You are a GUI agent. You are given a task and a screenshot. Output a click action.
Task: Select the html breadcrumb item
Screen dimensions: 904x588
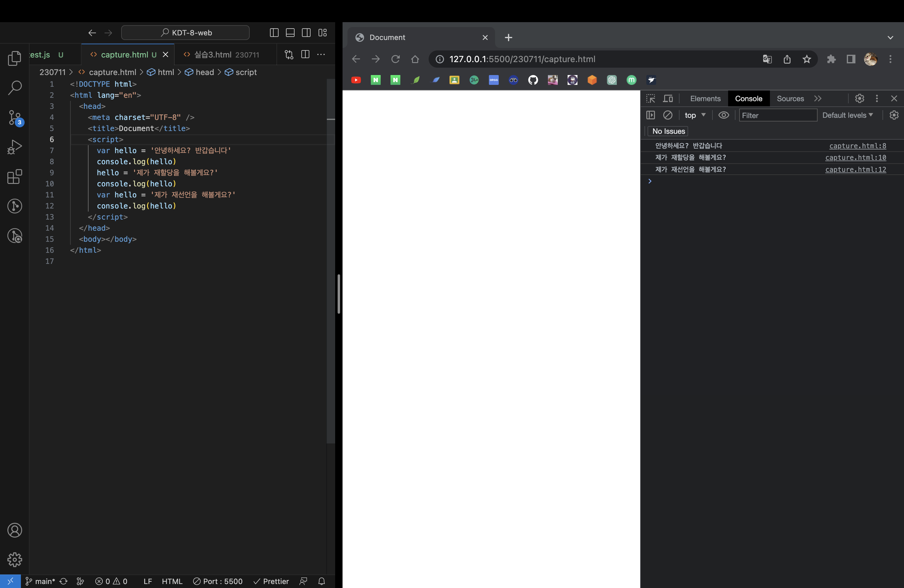pos(161,72)
